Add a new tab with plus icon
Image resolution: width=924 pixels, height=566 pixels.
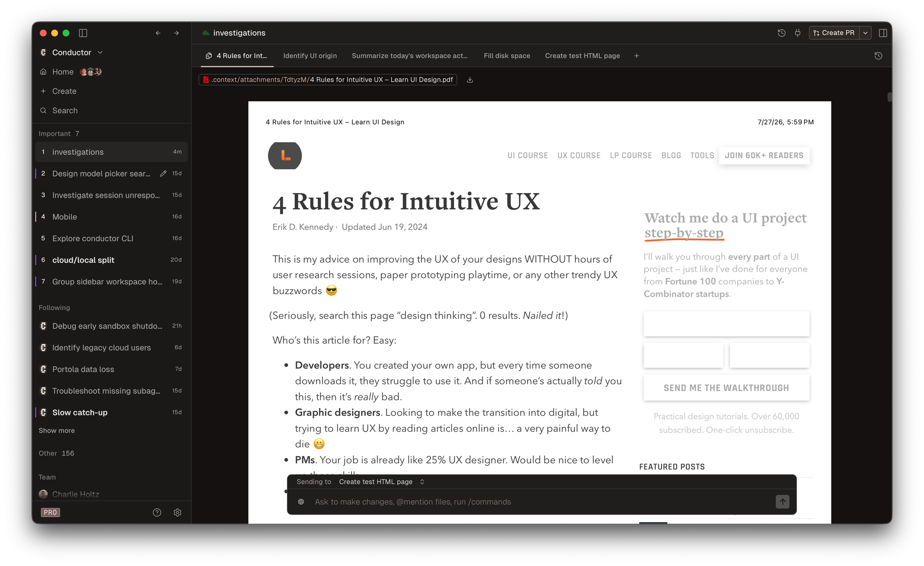point(637,56)
